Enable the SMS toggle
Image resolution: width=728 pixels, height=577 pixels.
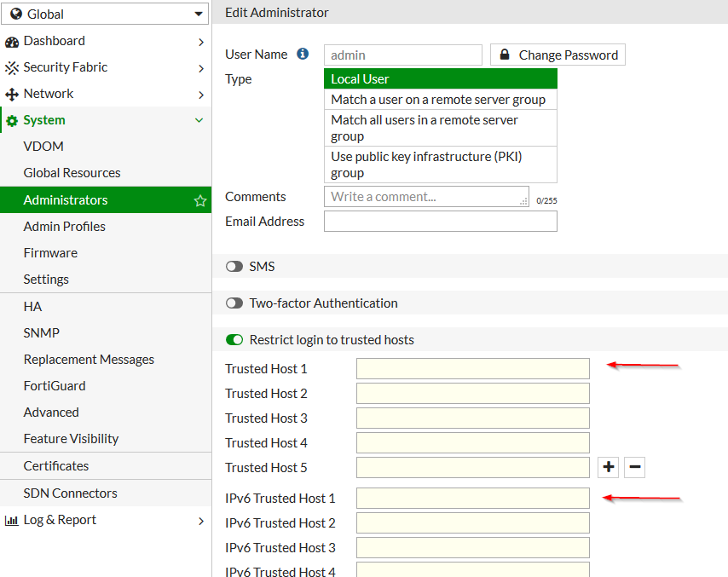pyautogui.click(x=234, y=266)
